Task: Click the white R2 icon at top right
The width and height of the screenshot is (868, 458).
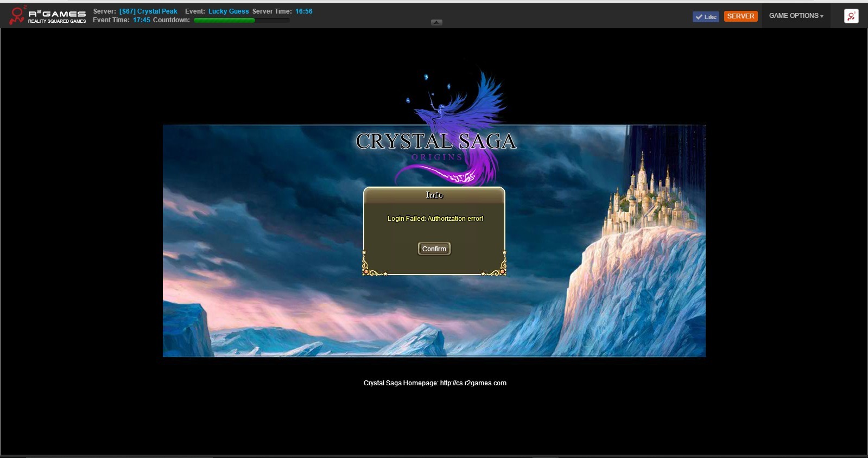Action: [x=851, y=16]
